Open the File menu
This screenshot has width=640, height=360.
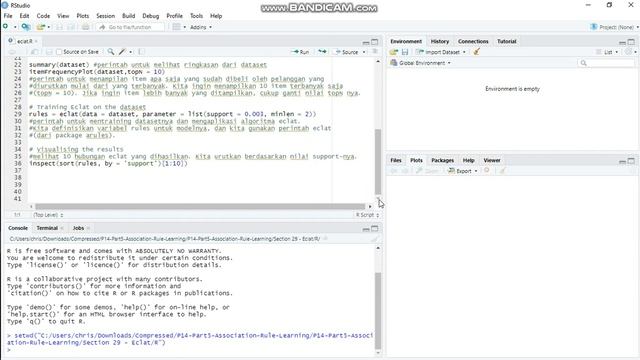pos(8,16)
